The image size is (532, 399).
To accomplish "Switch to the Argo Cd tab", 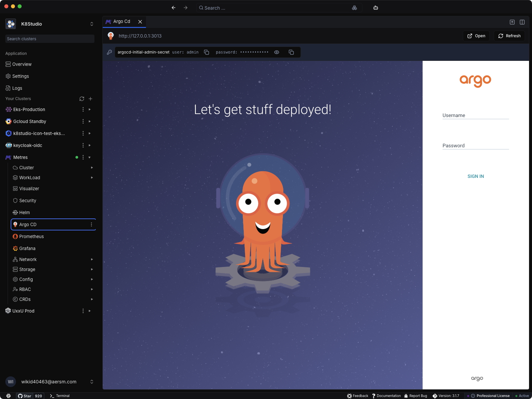I will tap(121, 22).
